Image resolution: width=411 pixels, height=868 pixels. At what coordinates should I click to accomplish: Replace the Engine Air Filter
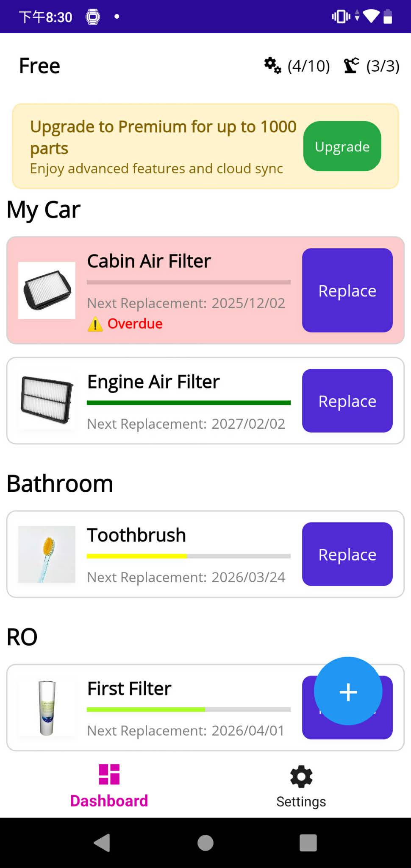click(x=347, y=401)
